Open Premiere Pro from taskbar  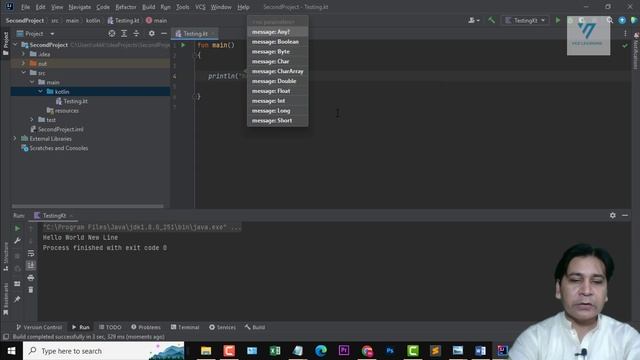tap(344, 351)
